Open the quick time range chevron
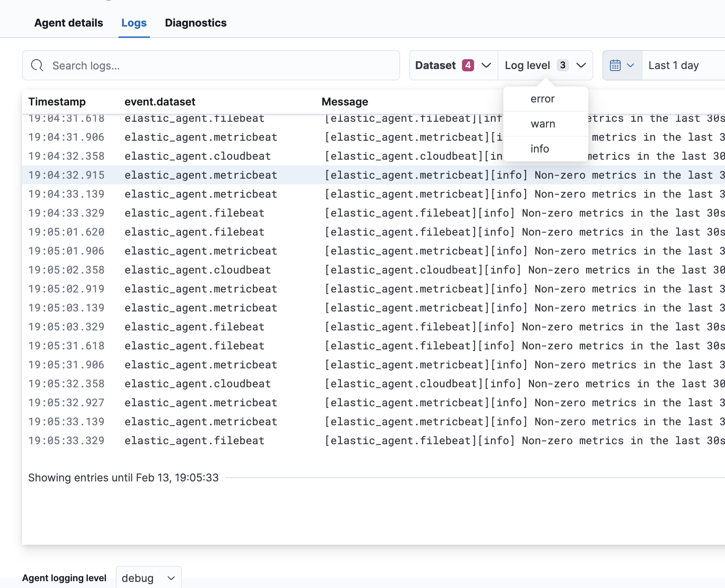The width and height of the screenshot is (725, 588). [x=630, y=65]
